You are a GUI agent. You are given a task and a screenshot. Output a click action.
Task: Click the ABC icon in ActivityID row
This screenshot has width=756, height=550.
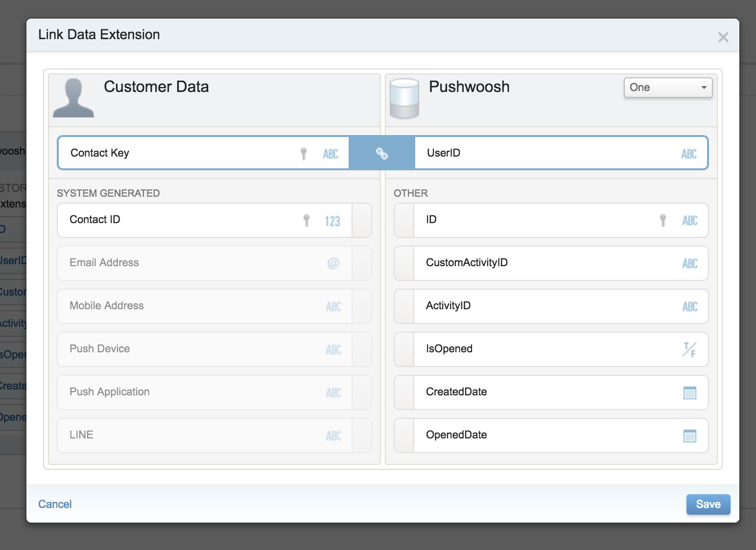point(690,307)
